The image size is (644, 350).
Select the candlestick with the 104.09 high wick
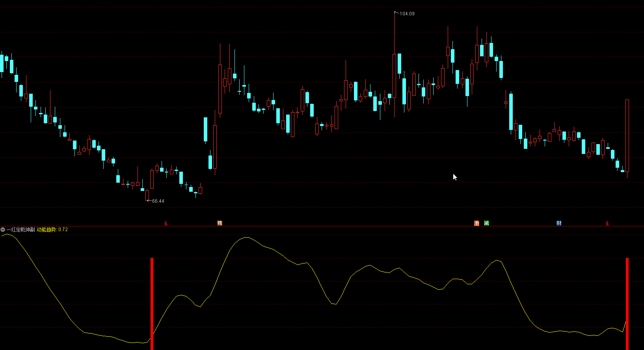[394, 75]
